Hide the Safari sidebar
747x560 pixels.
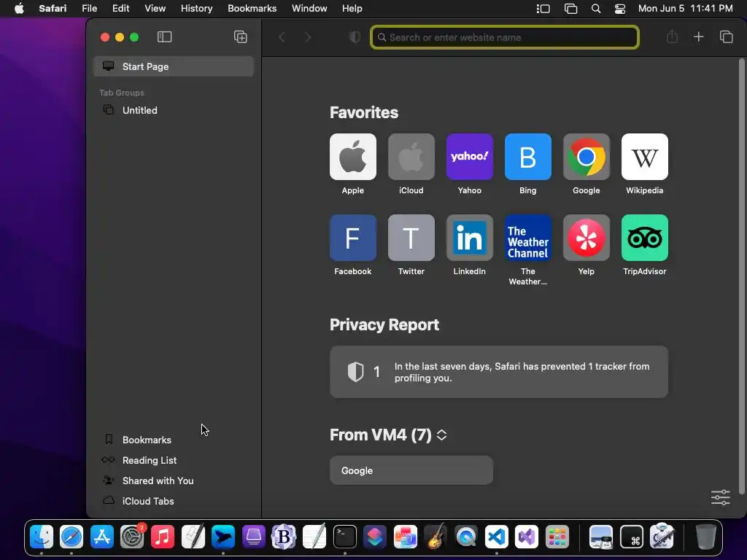pos(164,37)
